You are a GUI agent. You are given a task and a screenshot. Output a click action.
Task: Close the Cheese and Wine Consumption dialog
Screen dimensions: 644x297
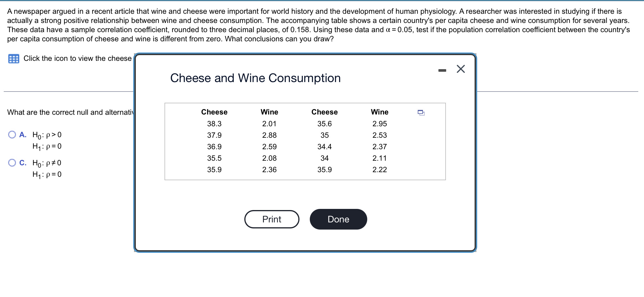(461, 69)
